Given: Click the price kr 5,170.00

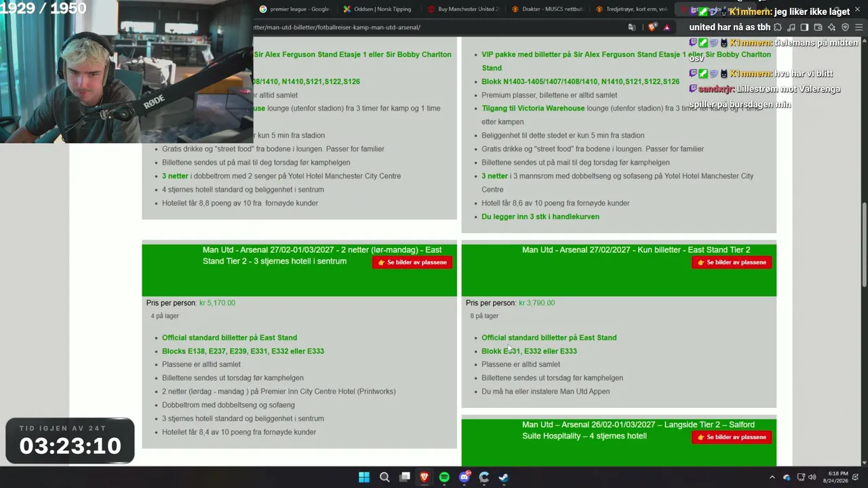Looking at the screenshot, I should coord(217,303).
